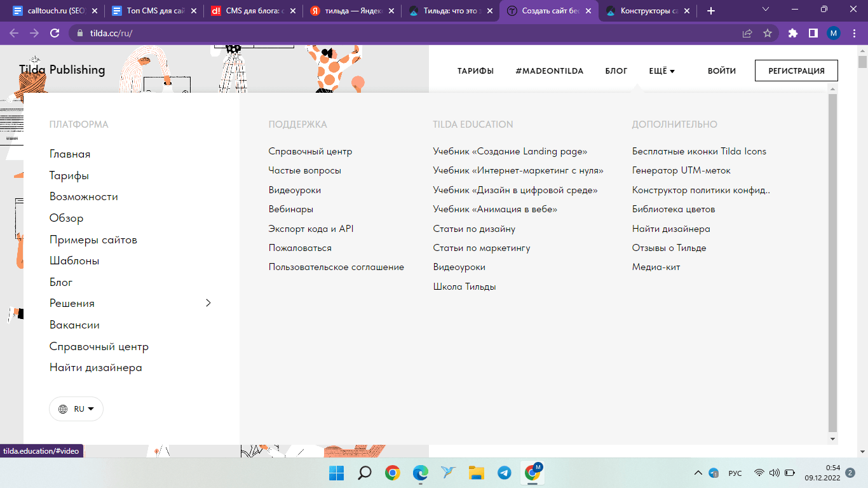This screenshot has width=868, height=488.
Task: Open Вебинары under Поддержка
Action: click(x=291, y=209)
